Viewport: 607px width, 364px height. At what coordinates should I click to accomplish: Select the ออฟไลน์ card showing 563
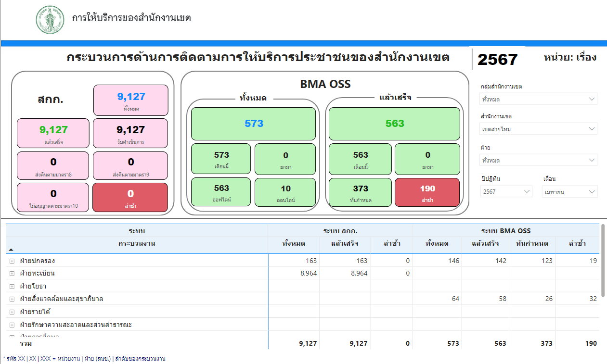[x=221, y=192]
